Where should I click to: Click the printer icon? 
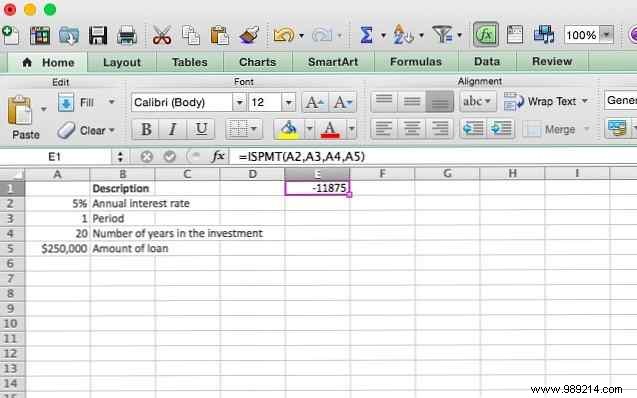(x=127, y=35)
